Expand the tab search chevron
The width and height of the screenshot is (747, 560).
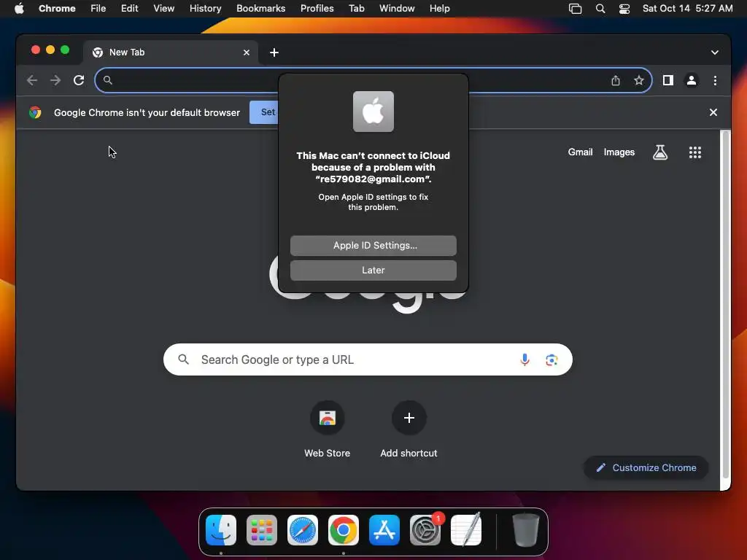tap(715, 52)
